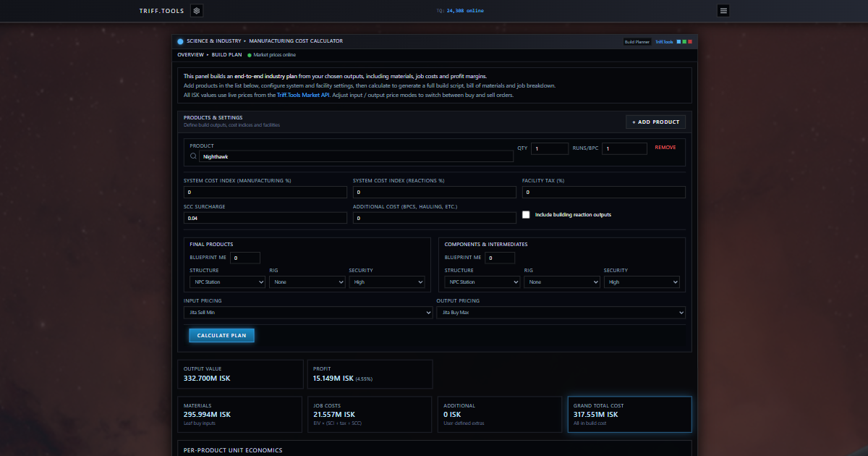Open Input Pricing dropdown
The width and height of the screenshot is (868, 456).
[x=308, y=312]
